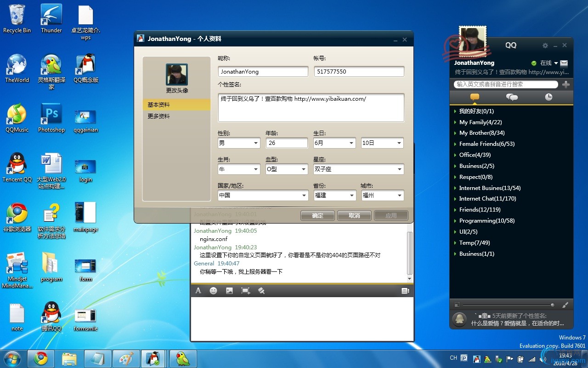
Task: Switch to the 更多资料 tab
Action: 176,116
